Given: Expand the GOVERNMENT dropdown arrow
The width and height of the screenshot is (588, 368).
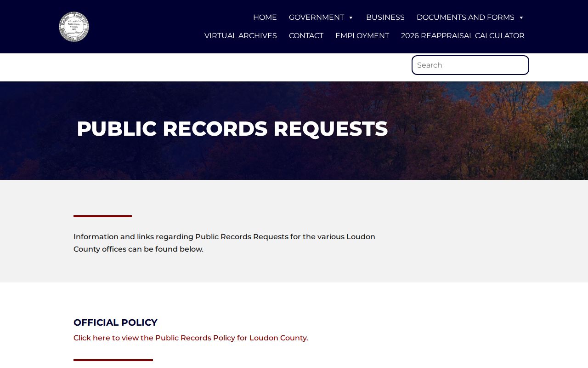Looking at the screenshot, I should coord(351,17).
